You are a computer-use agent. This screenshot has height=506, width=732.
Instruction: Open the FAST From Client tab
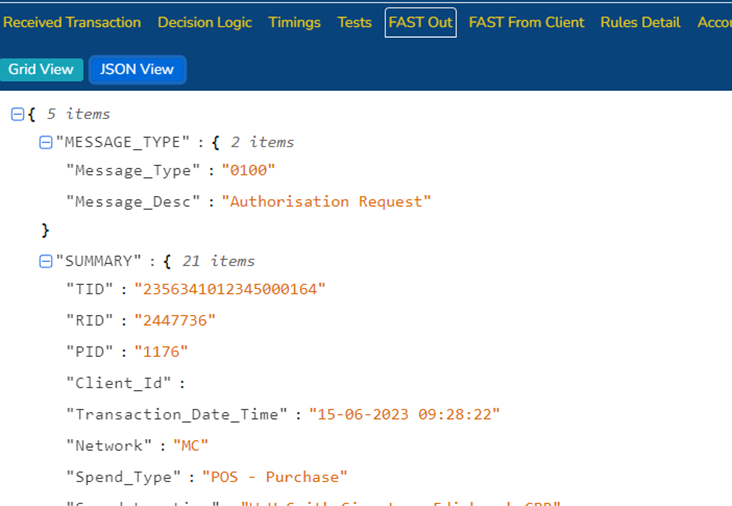526,22
